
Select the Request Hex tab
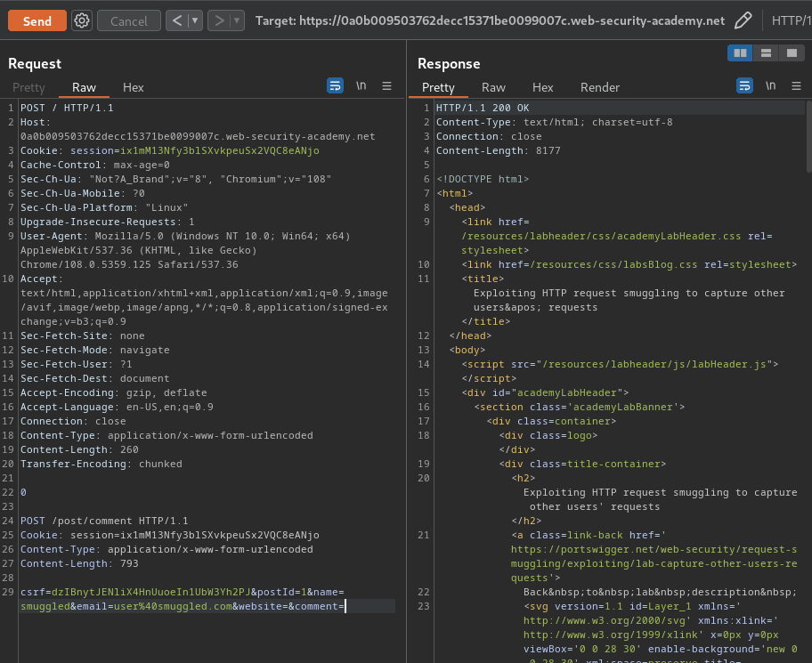[133, 87]
